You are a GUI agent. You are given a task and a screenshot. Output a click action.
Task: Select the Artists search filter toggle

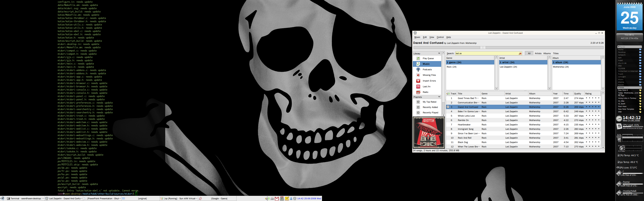(538, 53)
